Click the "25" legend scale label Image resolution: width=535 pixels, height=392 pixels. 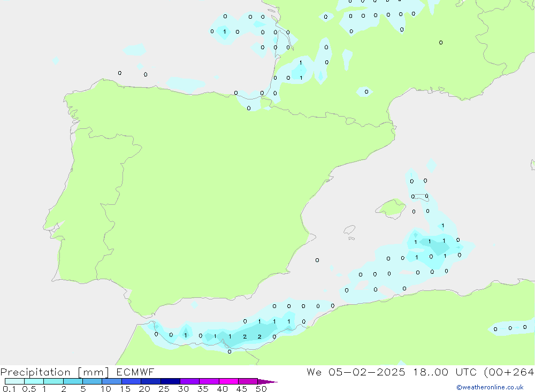(x=163, y=389)
